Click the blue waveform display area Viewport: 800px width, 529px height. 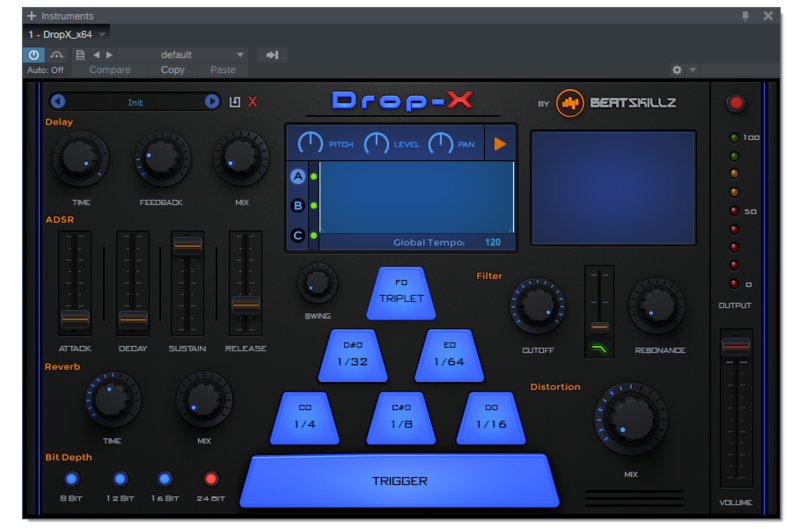click(416, 197)
